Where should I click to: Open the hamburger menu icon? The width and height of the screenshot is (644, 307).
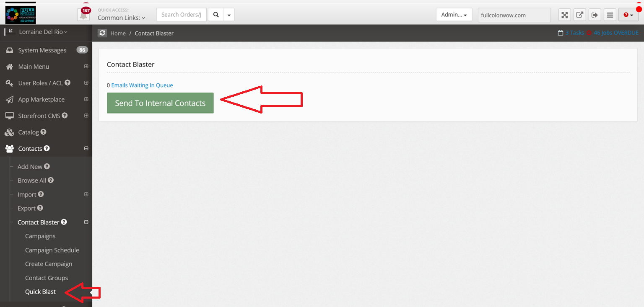tap(610, 15)
